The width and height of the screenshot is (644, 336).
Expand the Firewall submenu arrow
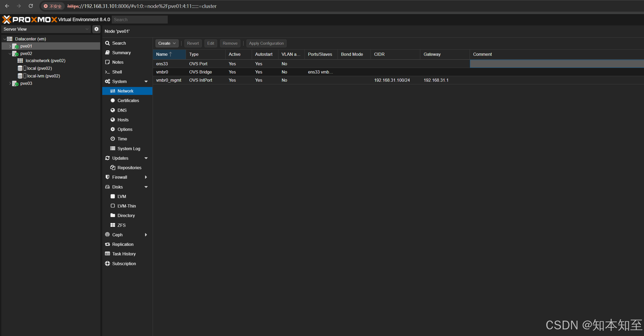click(x=146, y=177)
